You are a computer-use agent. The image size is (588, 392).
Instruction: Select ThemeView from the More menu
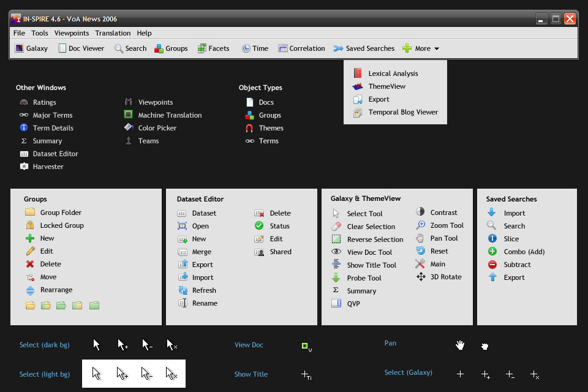[386, 86]
